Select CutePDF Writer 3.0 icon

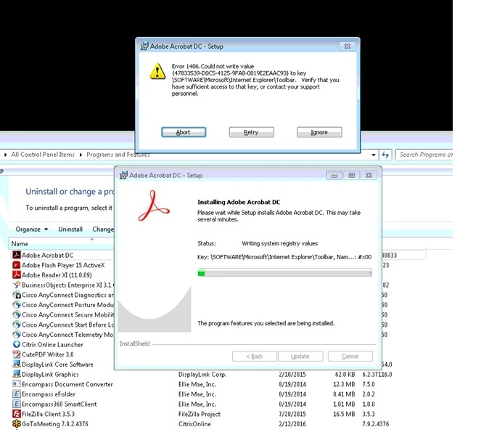pos(16,354)
